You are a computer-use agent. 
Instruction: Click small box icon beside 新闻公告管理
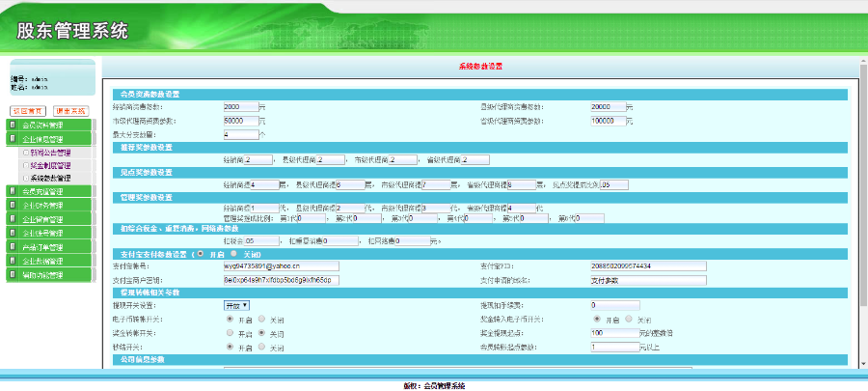coord(25,152)
